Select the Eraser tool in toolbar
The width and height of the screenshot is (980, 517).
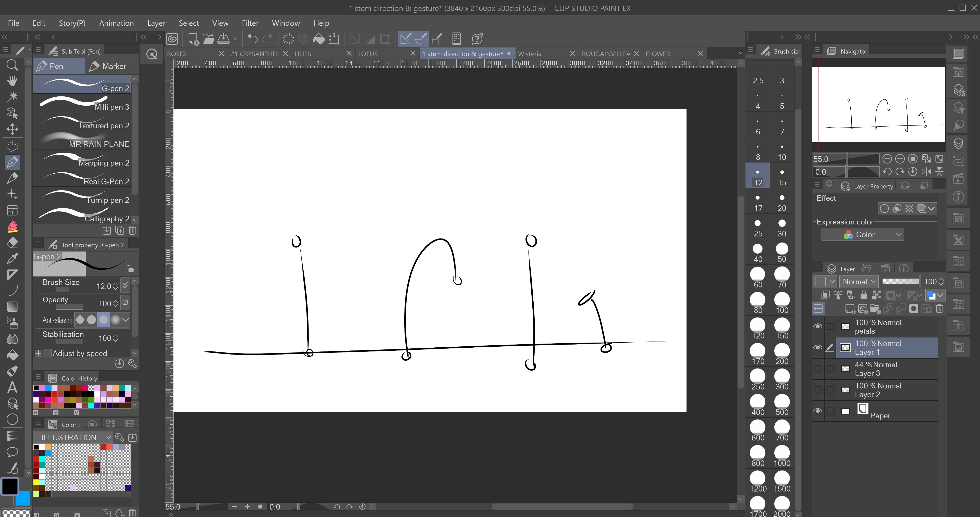(12, 243)
